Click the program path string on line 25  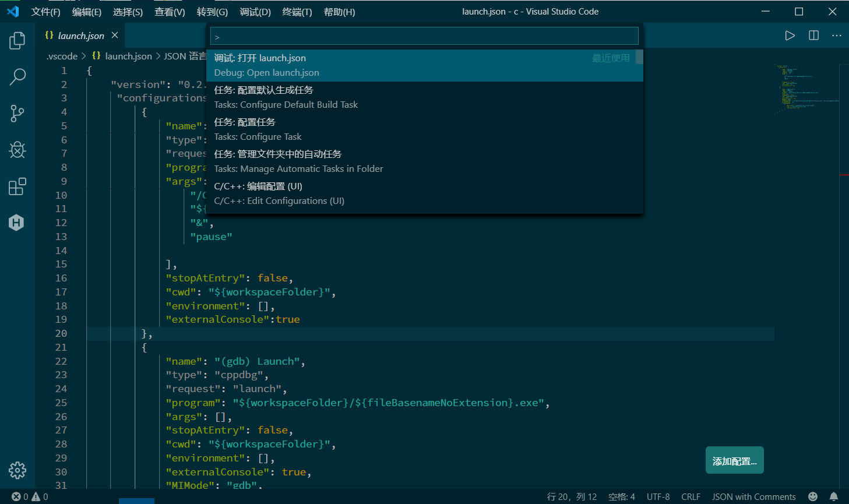pyautogui.click(x=389, y=403)
